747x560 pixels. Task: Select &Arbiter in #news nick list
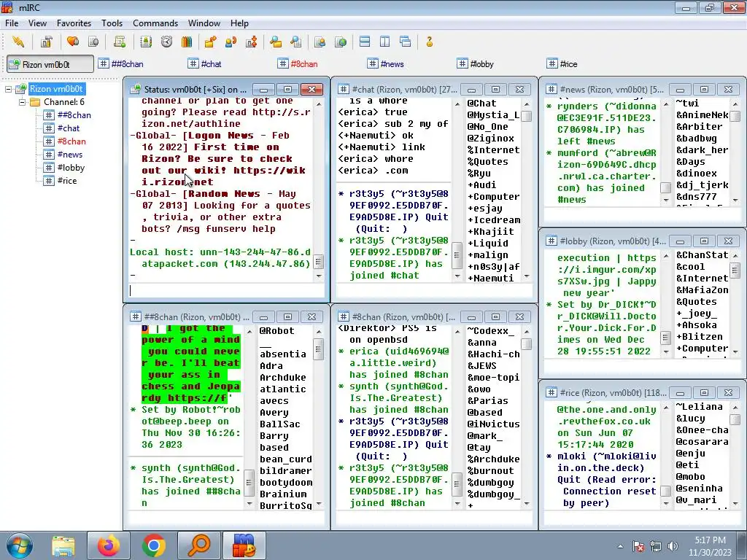tap(699, 126)
